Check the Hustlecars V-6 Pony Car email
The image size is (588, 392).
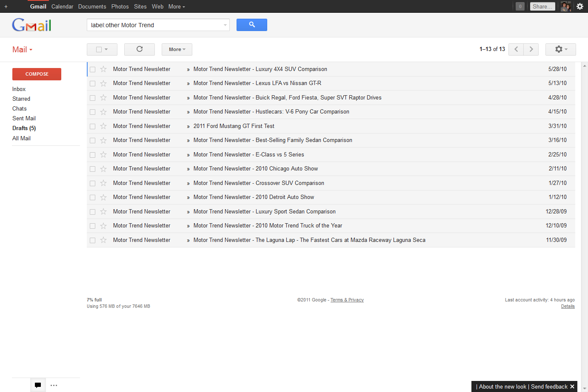point(92,112)
